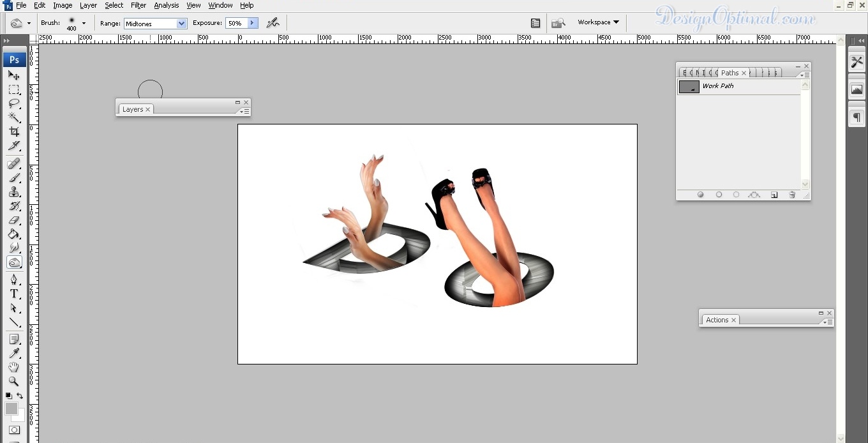Image resolution: width=868 pixels, height=443 pixels.
Task: Select the Hand tool
Action: click(14, 368)
